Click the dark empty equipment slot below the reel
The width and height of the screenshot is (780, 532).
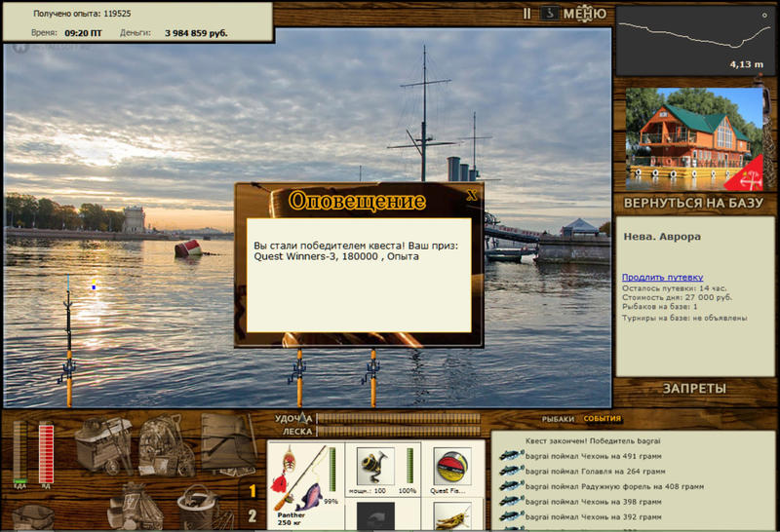pos(375,516)
